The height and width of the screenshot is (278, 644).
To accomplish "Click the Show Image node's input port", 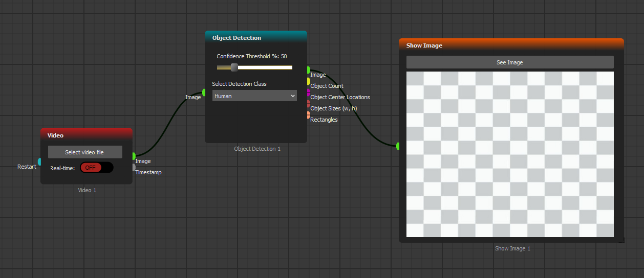I will tap(398, 146).
